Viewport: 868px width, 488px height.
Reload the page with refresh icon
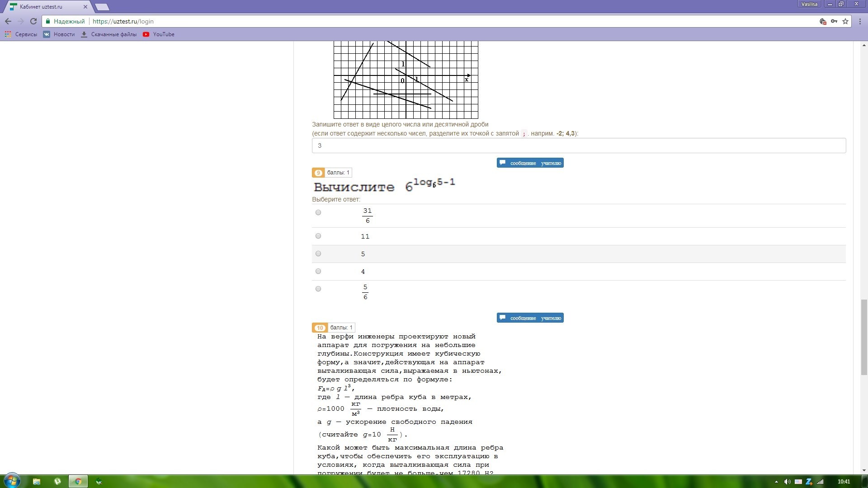pos(33,21)
